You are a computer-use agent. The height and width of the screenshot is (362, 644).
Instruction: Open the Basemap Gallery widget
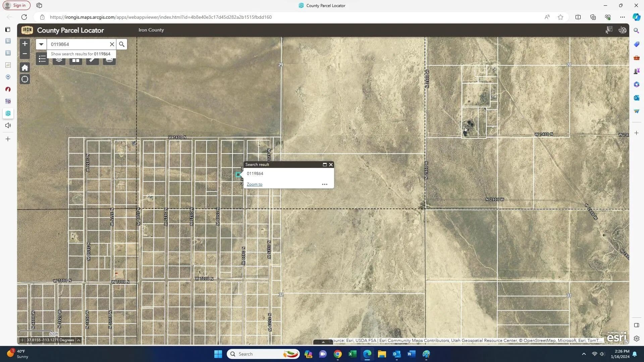76,61
